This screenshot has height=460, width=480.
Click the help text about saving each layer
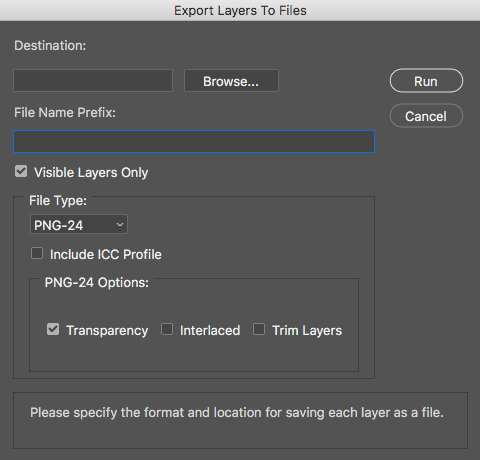coord(237,413)
